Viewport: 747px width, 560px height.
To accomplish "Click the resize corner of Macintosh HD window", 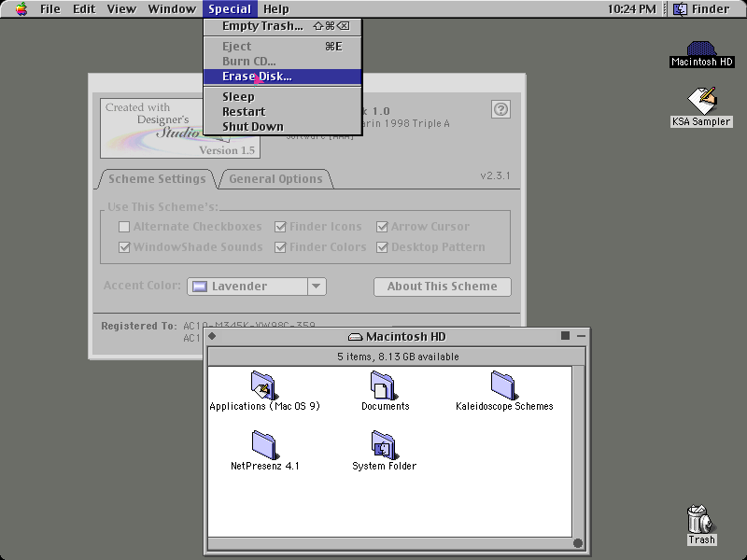I will click(x=578, y=543).
